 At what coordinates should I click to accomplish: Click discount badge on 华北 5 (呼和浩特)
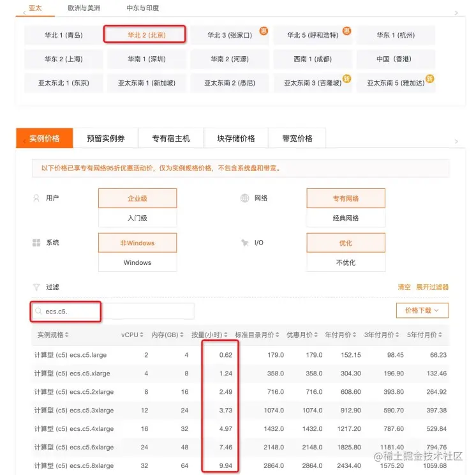click(346, 31)
